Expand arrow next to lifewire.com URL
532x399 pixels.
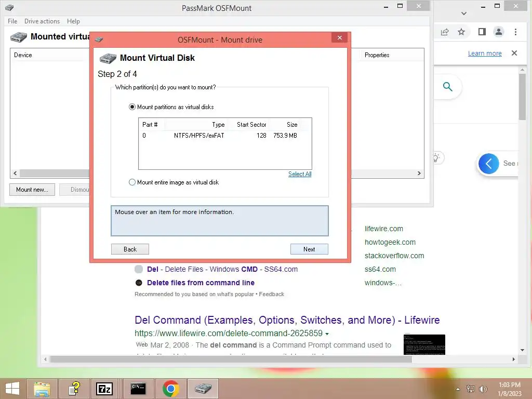327,334
